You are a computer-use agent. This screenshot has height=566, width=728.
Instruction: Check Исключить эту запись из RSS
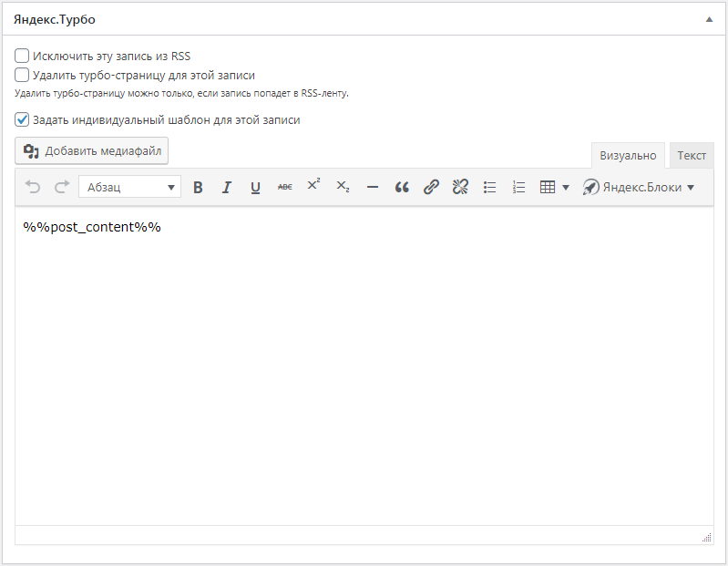point(22,56)
